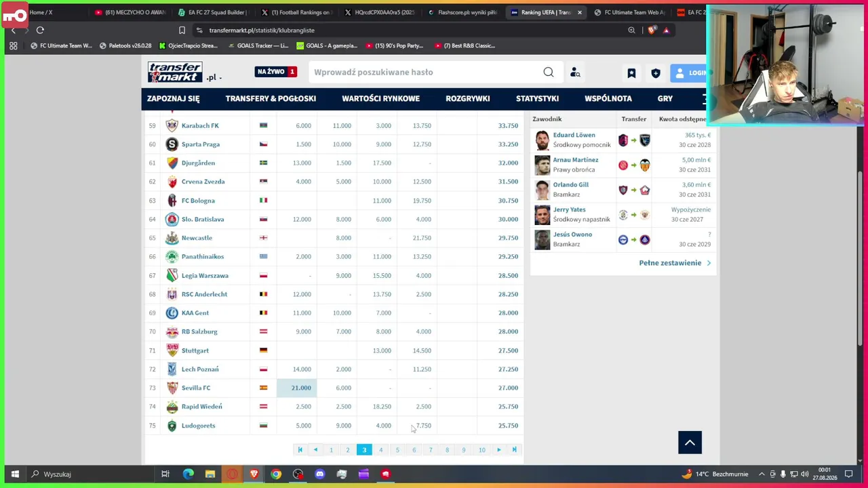Screen dimensions: 868x488
Task: Click the Legia Warszawa club crest
Action: pos(172,275)
